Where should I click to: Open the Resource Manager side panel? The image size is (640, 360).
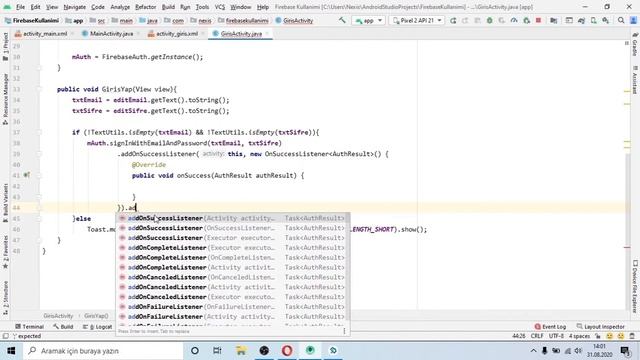point(5,99)
